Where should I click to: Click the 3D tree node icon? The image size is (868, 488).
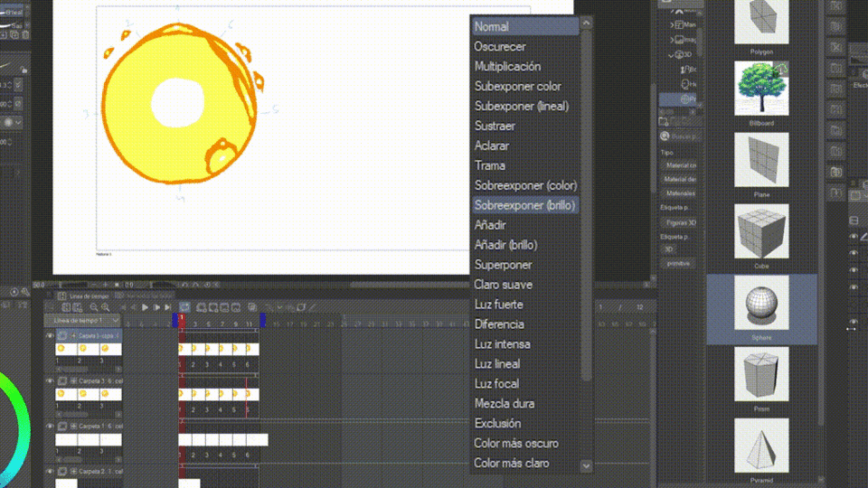coord(679,55)
